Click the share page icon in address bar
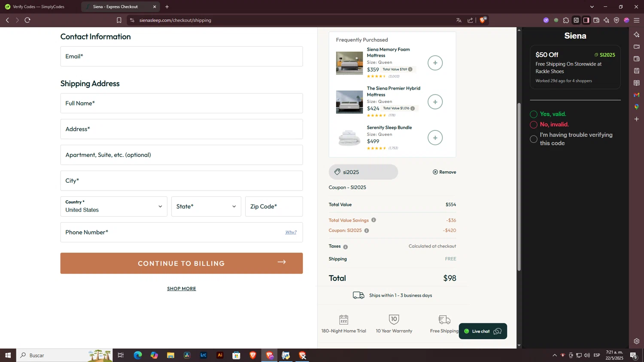The width and height of the screenshot is (644, 362). (470, 20)
